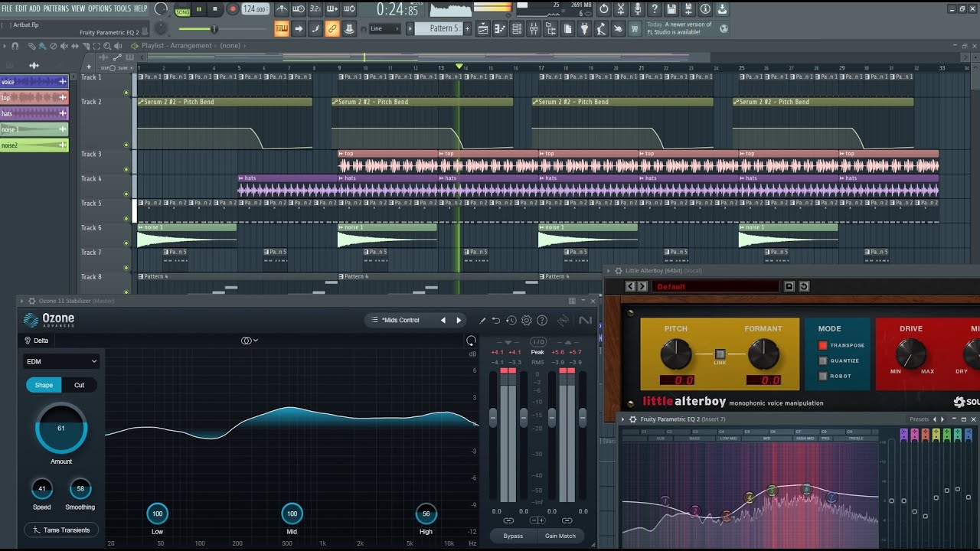Click the Ozone reset circular arrow icon

pyautogui.click(x=471, y=340)
